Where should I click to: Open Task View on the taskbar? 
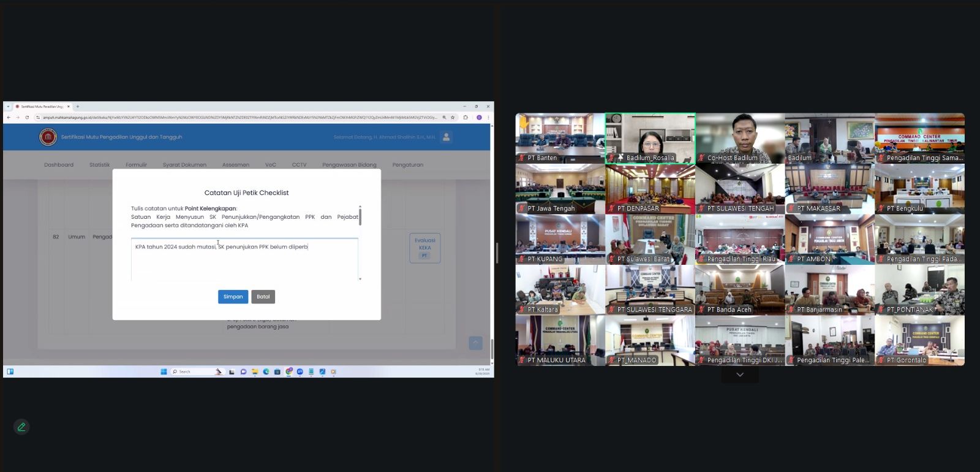pos(232,371)
